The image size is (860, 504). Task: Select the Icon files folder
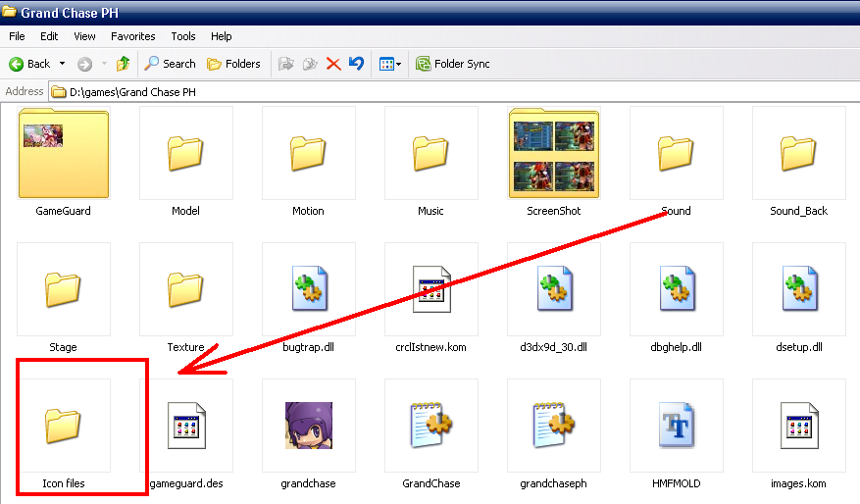[x=64, y=426]
